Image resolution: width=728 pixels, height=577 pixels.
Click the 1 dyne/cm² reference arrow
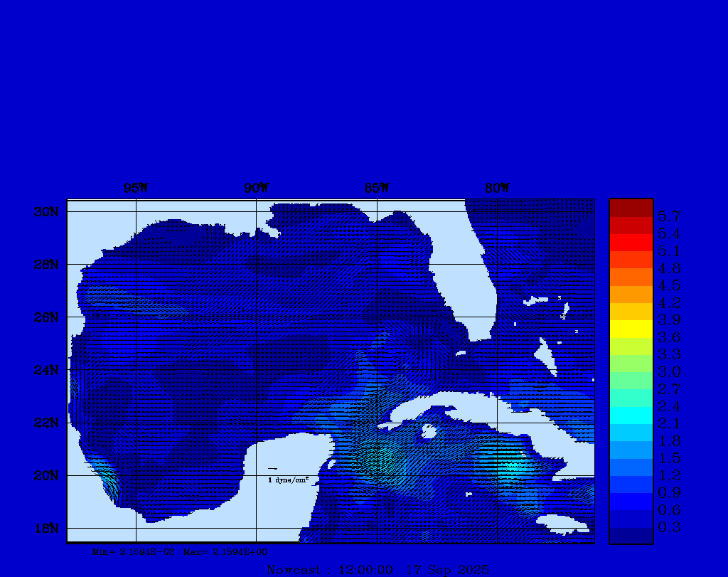[x=272, y=469]
